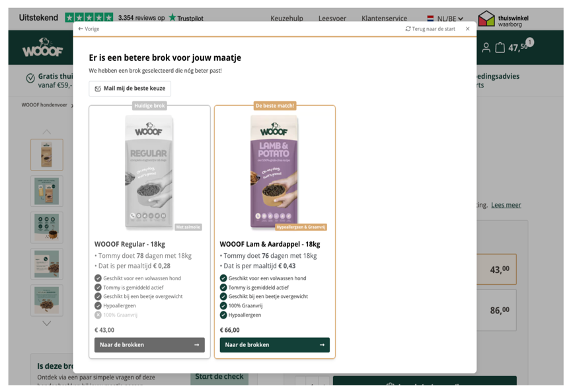Click the refresh icon beside Terug naar de start
The width and height of the screenshot is (571, 392).
click(x=408, y=29)
